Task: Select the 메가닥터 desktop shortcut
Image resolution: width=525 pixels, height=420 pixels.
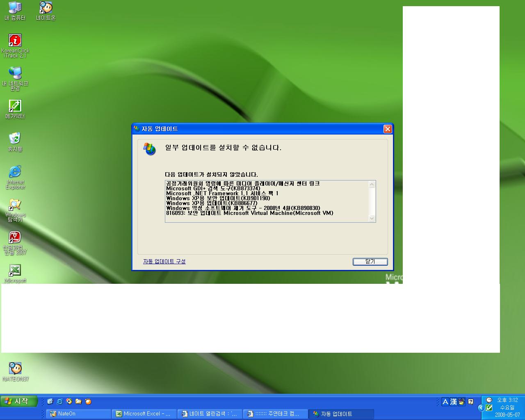Action: 15,110
